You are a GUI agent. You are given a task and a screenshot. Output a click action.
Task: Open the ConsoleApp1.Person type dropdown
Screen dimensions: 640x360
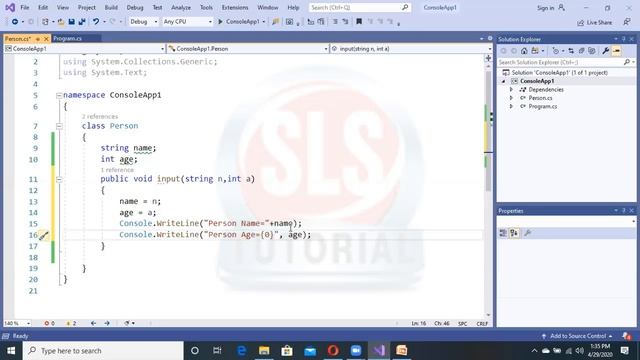click(248, 49)
